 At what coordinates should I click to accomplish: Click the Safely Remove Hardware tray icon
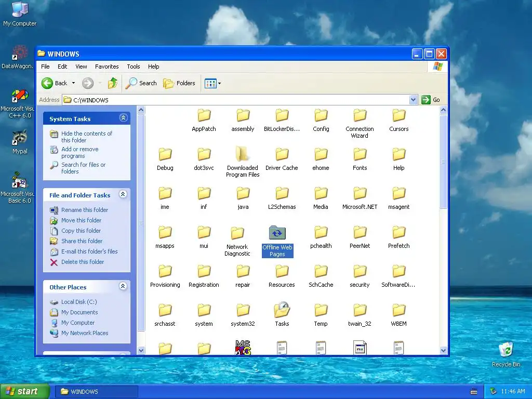point(494,391)
